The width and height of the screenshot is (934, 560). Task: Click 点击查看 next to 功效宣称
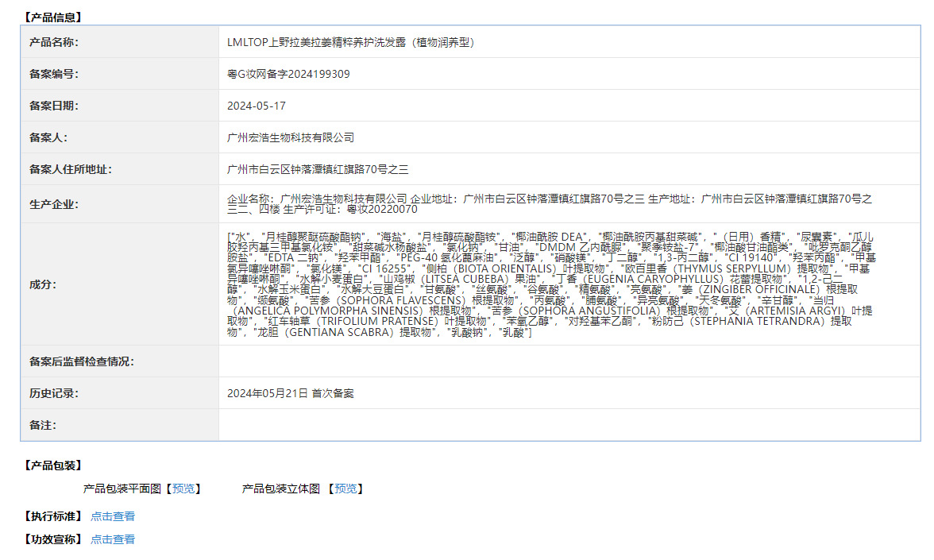coord(113,540)
